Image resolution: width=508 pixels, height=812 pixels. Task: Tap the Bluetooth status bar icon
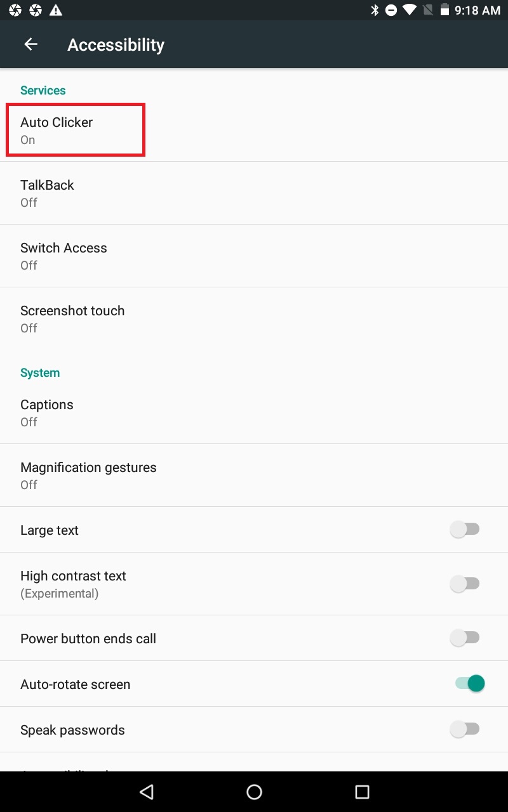pyautogui.click(x=375, y=10)
